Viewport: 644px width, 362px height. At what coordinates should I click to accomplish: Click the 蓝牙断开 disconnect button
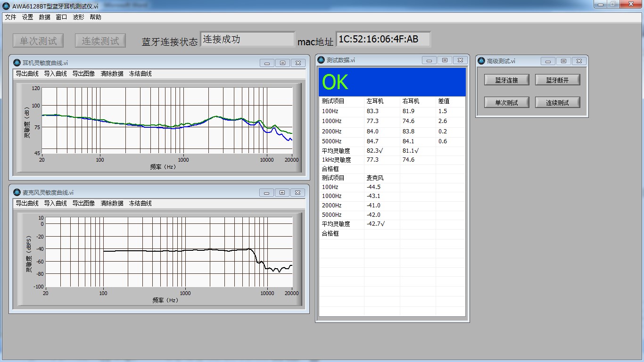tap(557, 80)
